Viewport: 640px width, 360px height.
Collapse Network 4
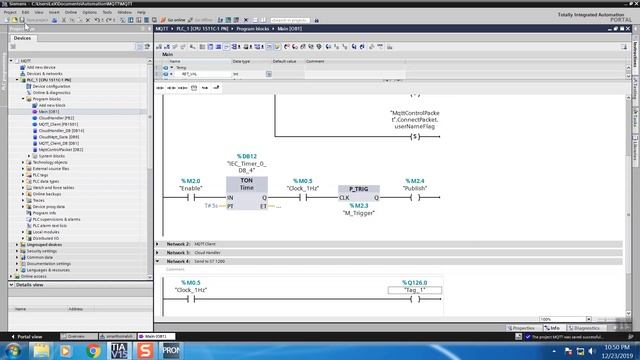click(158, 261)
